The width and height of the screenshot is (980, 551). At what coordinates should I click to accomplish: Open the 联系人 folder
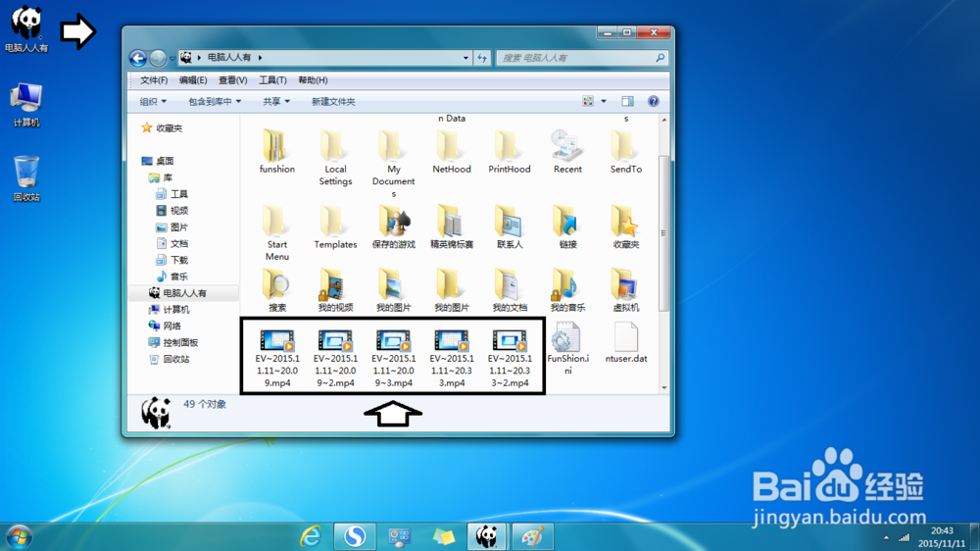tap(510, 226)
